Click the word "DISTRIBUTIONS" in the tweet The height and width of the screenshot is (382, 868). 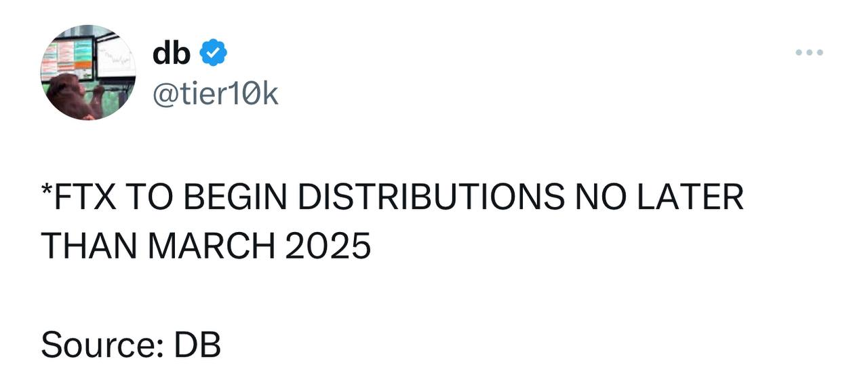pos(431,198)
